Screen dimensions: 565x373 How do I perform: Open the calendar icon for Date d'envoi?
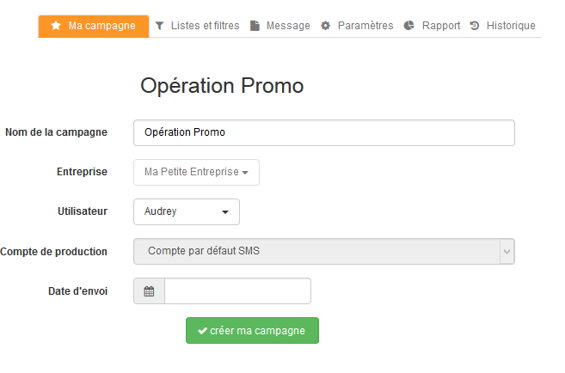(149, 291)
